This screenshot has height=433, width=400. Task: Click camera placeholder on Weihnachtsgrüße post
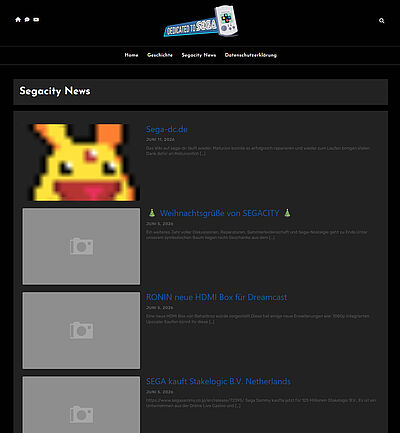coord(81,246)
